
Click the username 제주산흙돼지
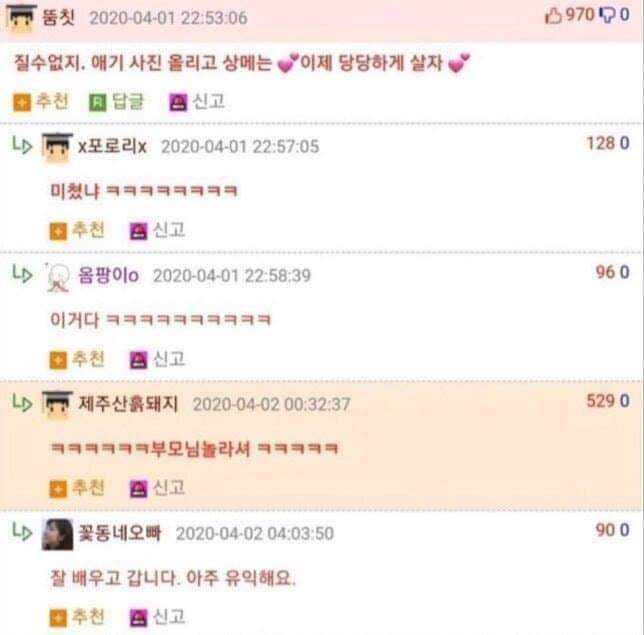tap(128, 404)
